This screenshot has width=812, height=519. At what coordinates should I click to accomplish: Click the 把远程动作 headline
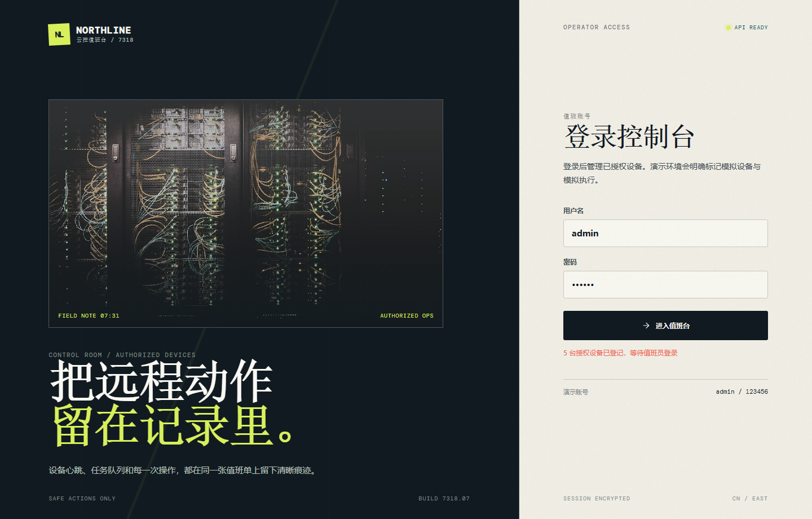click(162, 382)
